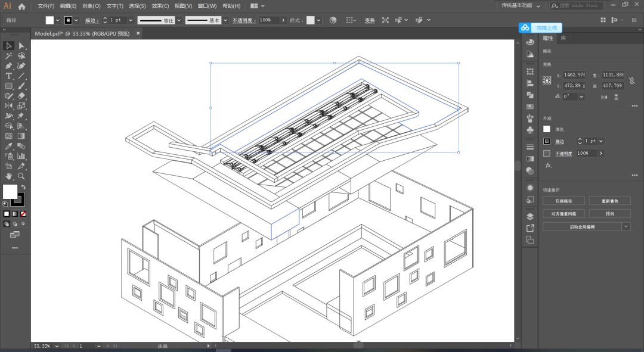Viewport: 644px width, 352px height.
Task: Select the Eraser tool
Action: coord(21,96)
